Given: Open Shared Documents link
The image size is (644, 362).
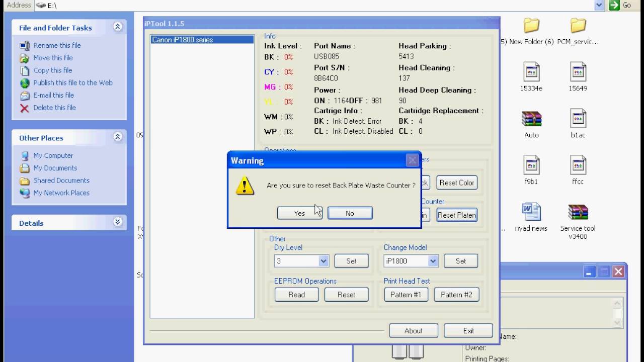Looking at the screenshot, I should click(61, 180).
